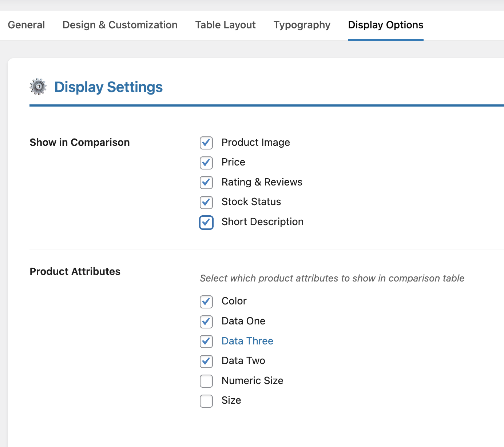This screenshot has width=504, height=447.
Task: Click the Short Description label
Action: [x=262, y=222]
